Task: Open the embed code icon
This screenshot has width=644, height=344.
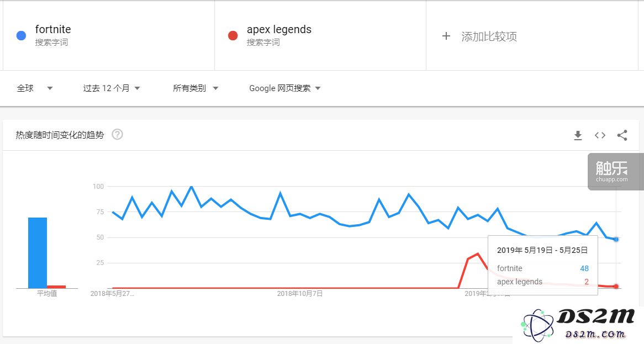Action: click(600, 135)
